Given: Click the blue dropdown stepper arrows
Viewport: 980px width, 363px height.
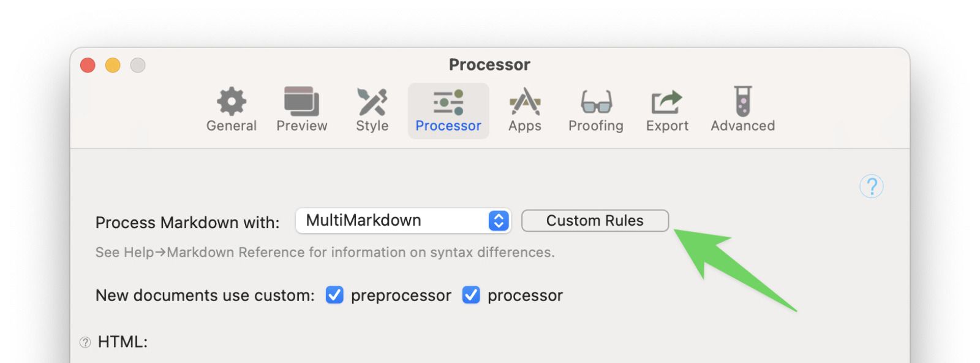Looking at the screenshot, I should [x=499, y=221].
